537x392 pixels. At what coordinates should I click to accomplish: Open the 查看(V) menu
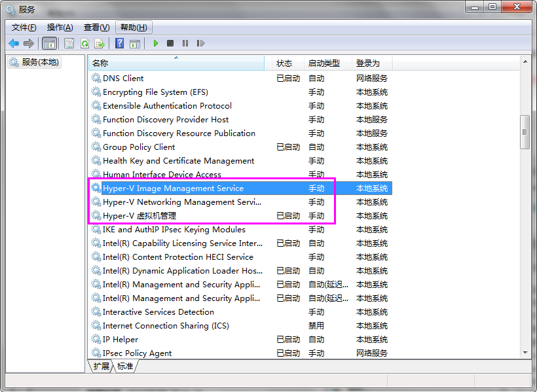pyautogui.click(x=96, y=27)
